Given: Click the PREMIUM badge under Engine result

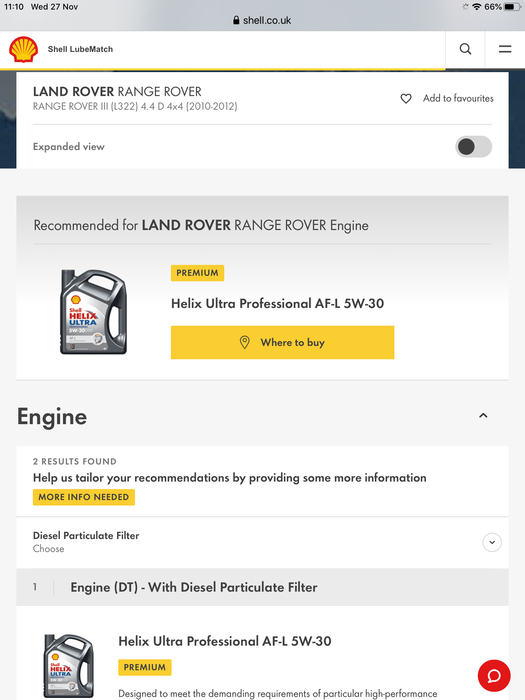Looking at the screenshot, I should (x=145, y=667).
